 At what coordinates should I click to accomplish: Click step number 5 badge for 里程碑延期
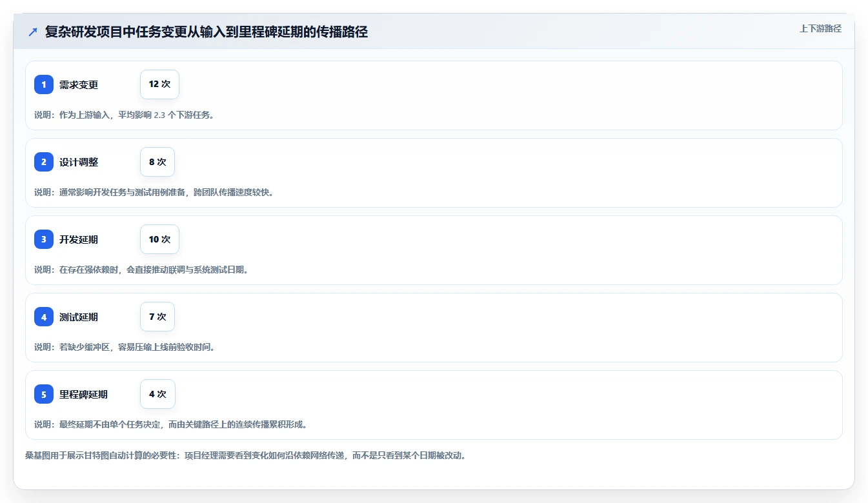pyautogui.click(x=44, y=394)
